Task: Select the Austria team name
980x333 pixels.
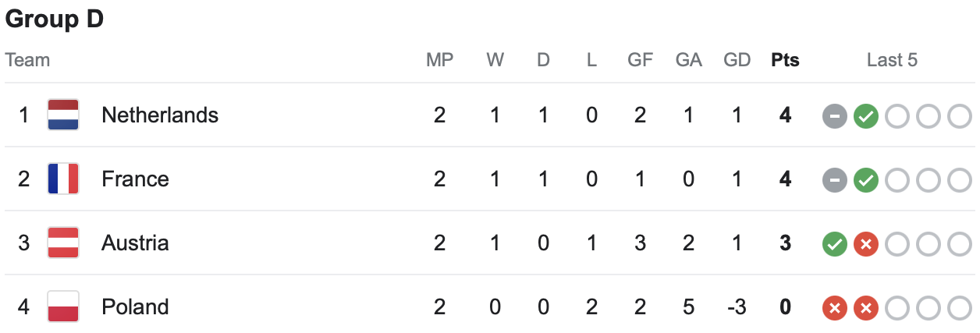Action: tap(135, 243)
